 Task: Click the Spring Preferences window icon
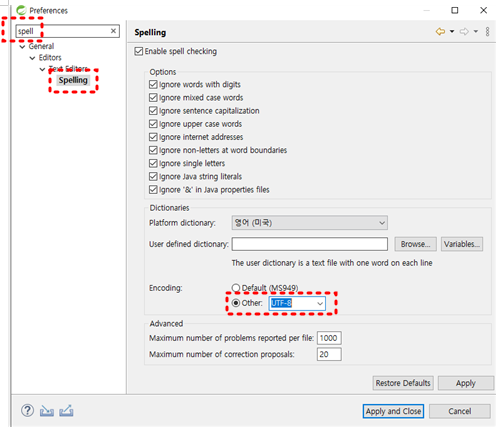click(x=21, y=10)
